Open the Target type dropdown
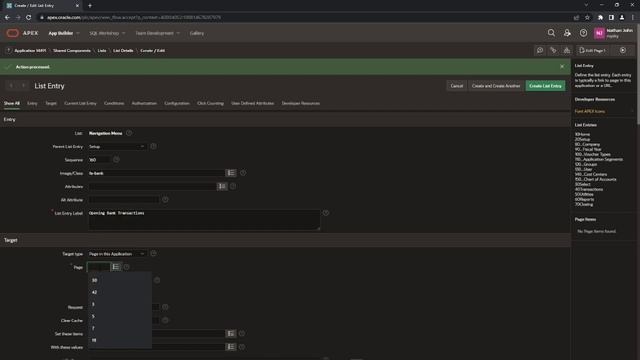The width and height of the screenshot is (640, 360). (x=117, y=254)
